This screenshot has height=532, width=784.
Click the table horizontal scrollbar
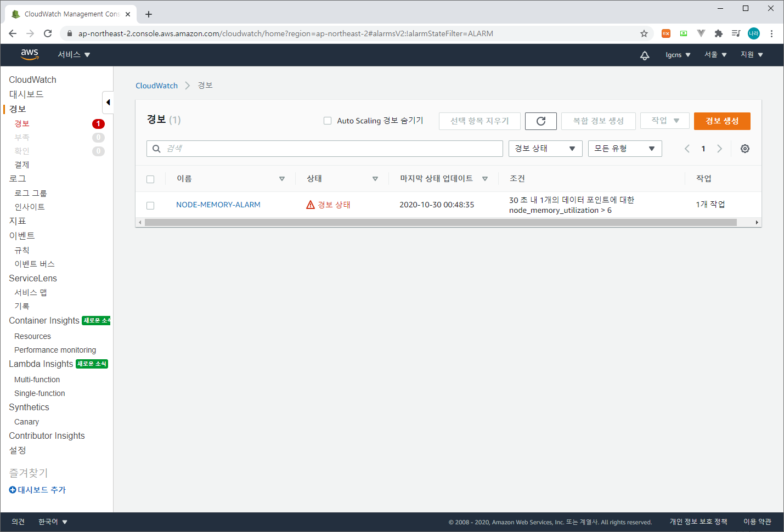[441, 222]
